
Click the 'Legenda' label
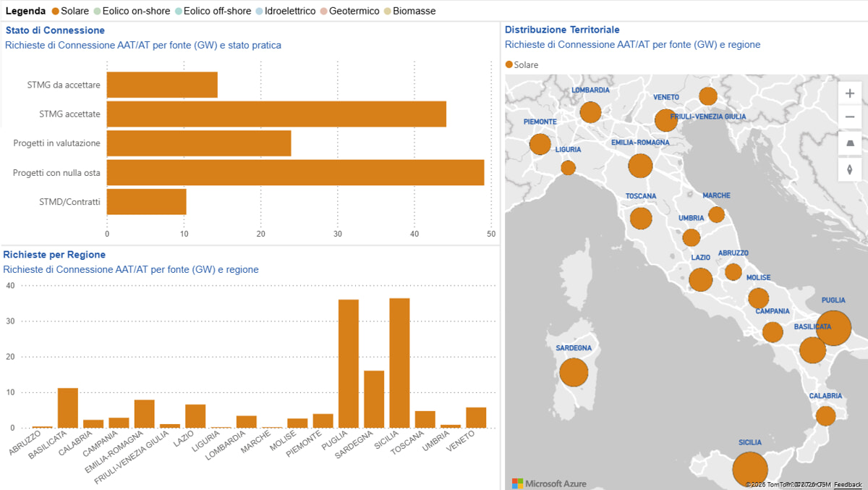[x=25, y=11]
